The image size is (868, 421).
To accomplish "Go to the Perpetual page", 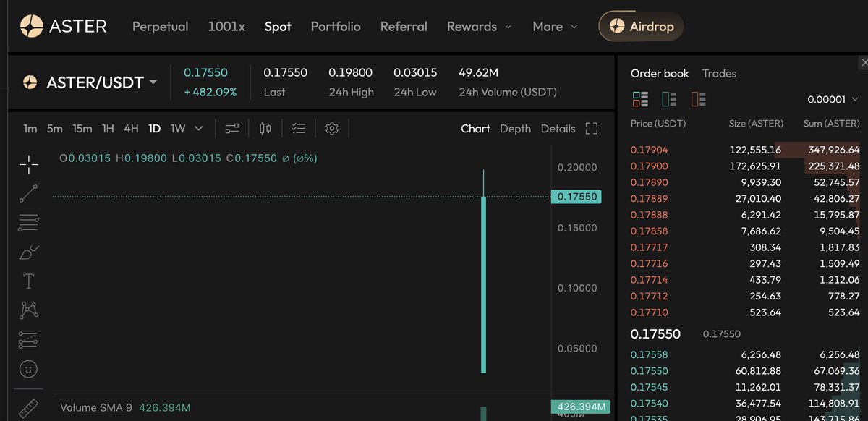I will [160, 27].
